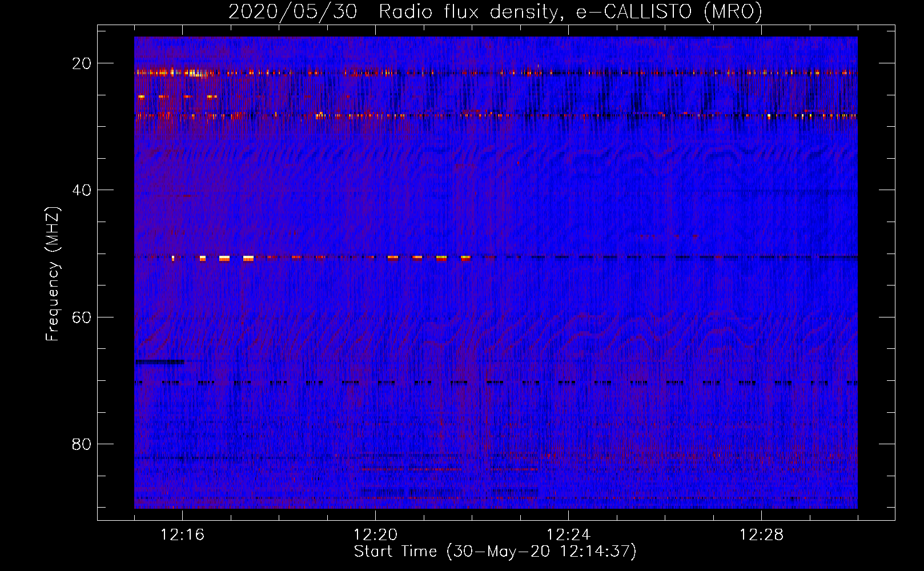Click the 12:16 time tick label

[182, 534]
